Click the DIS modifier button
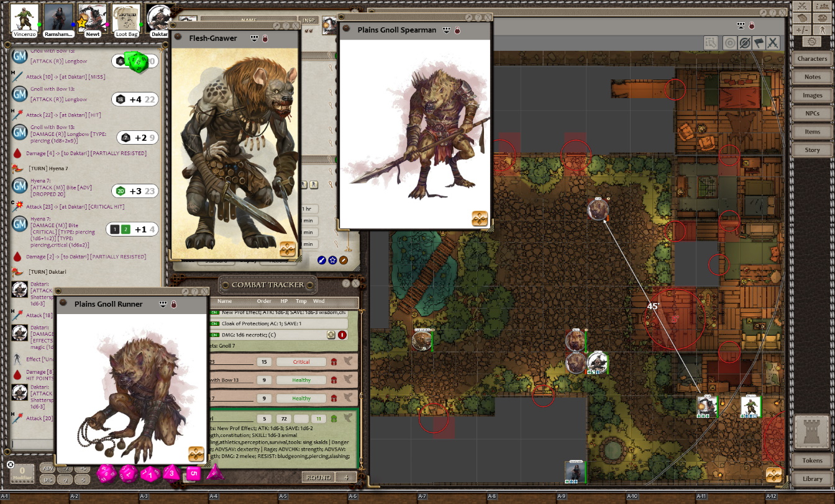The width and height of the screenshot is (835, 504). (47, 479)
